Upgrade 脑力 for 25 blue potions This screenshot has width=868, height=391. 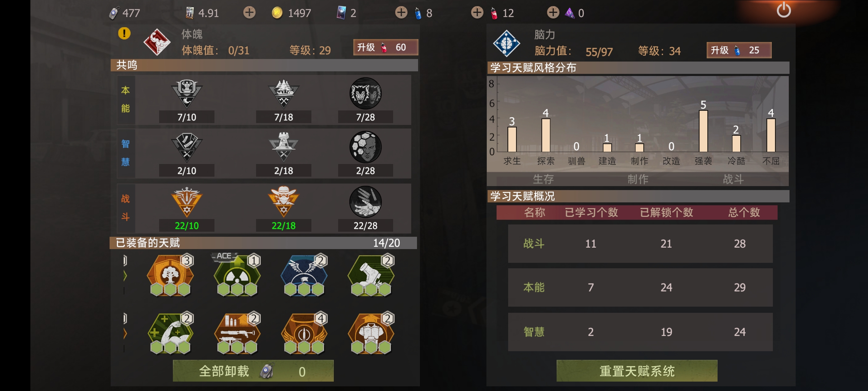click(x=739, y=50)
